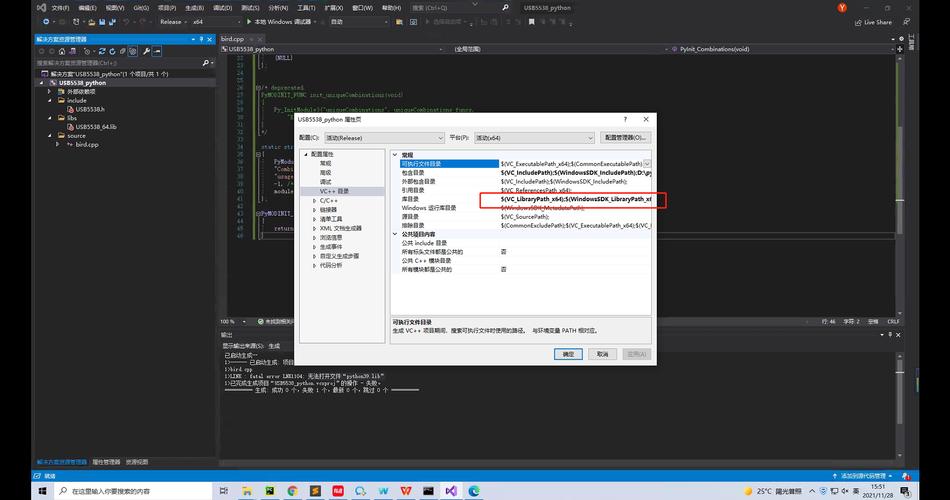Select bird.cpp in Solution Explorer tree
The image size is (950, 500).
87,145
